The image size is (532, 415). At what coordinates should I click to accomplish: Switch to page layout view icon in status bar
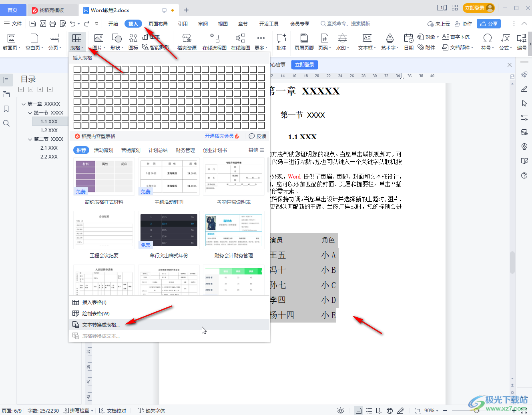(359, 411)
